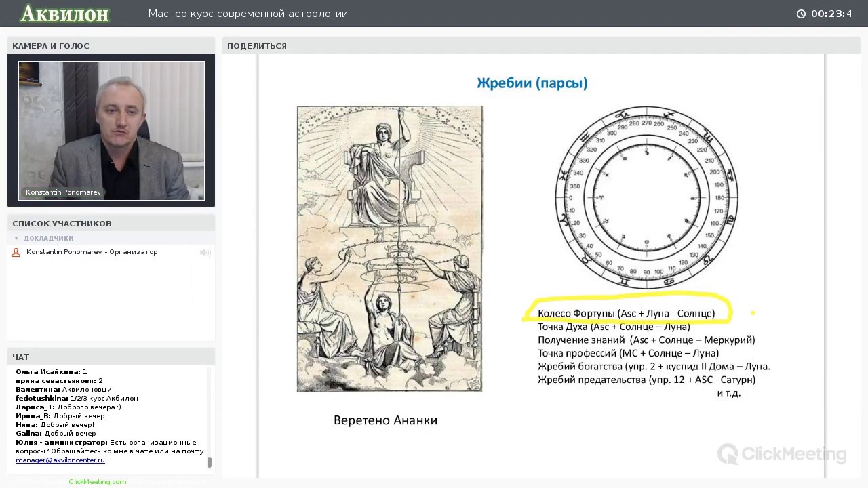Image resolution: width=868 pixels, height=488 pixels.
Task: Click the zodiac degree wheel chart on the slide
Action: tap(647, 199)
